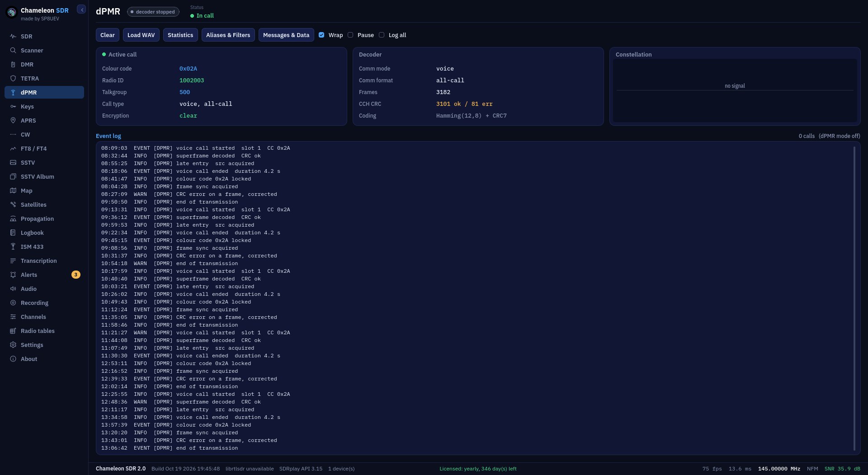
Task: Disable the Wrap checkbox
Action: pyautogui.click(x=321, y=35)
